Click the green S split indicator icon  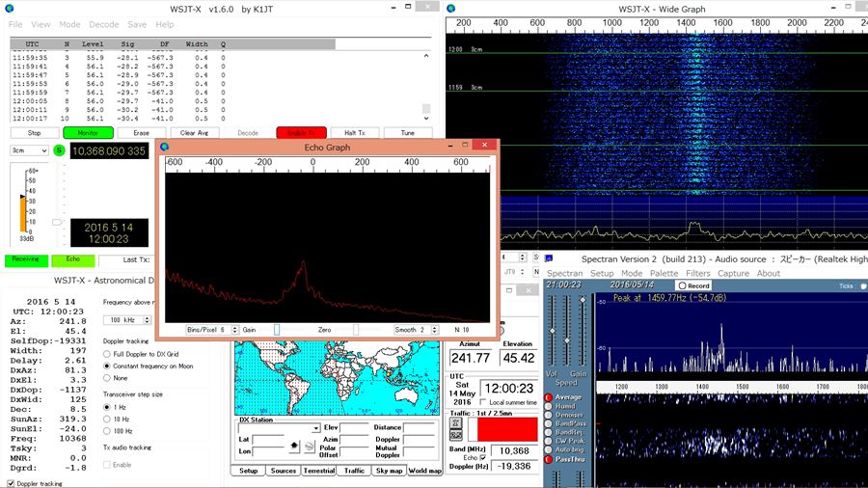coord(59,150)
